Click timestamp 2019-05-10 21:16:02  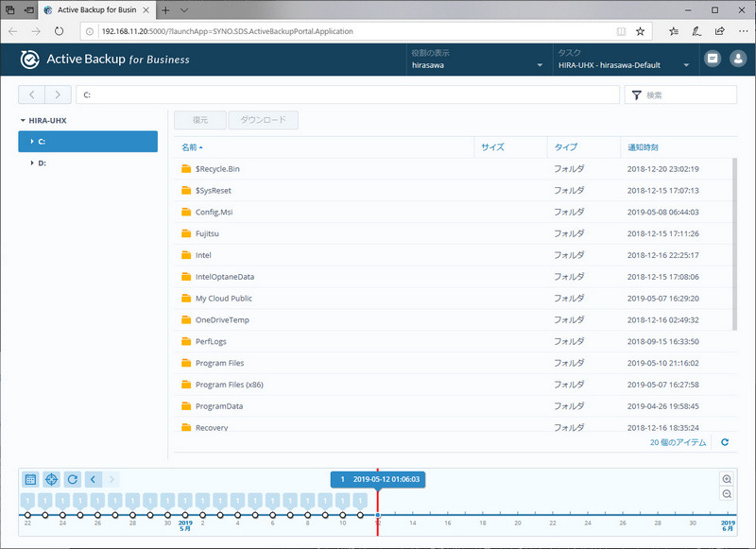(663, 363)
